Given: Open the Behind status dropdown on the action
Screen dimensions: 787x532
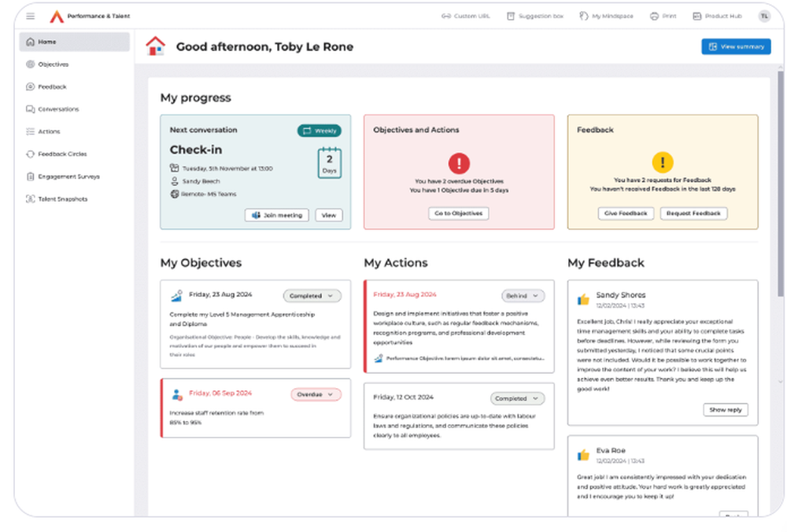Looking at the screenshot, I should tap(523, 295).
